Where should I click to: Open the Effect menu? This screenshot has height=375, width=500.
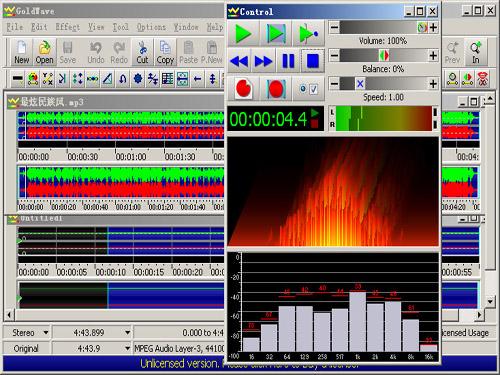pos(68,27)
